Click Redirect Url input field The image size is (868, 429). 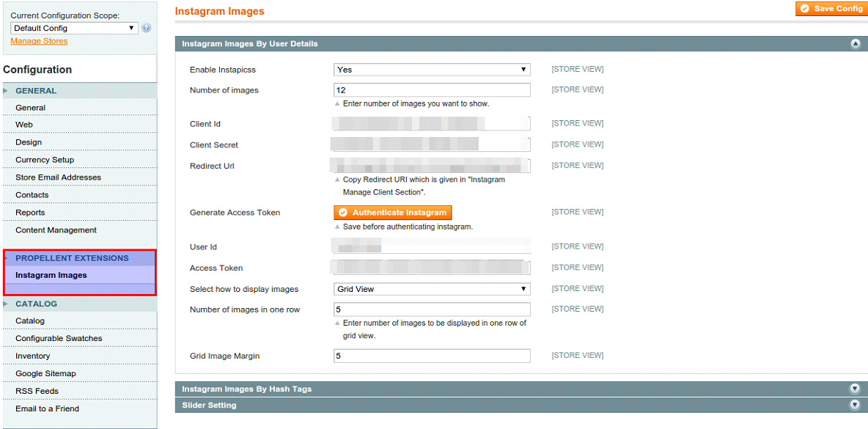pyautogui.click(x=432, y=166)
